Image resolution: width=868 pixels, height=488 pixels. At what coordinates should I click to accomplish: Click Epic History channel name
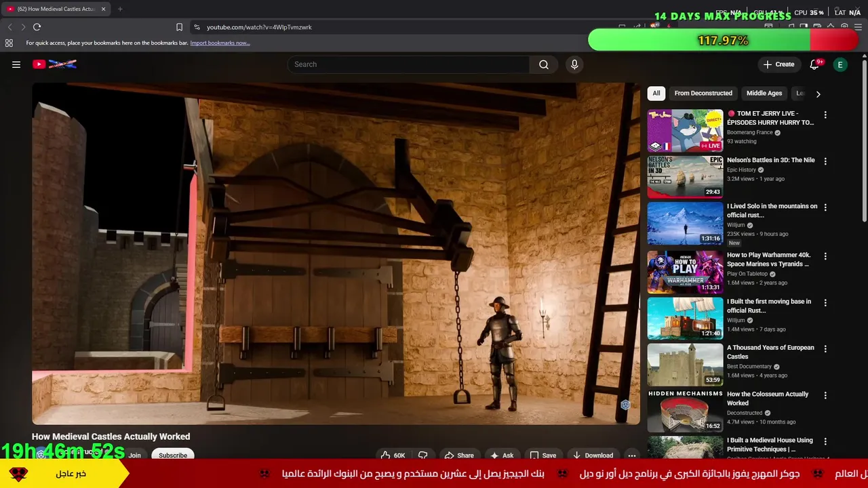tap(741, 169)
